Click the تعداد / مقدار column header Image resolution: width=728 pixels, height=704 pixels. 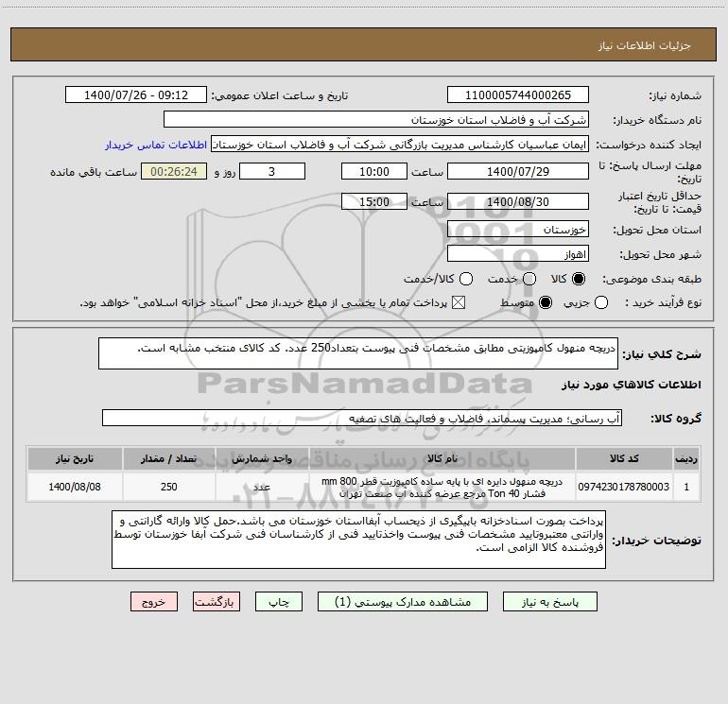(168, 458)
